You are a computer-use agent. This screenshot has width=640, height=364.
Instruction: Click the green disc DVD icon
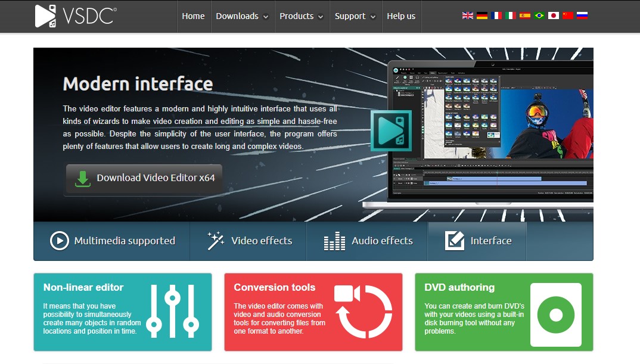(556, 315)
